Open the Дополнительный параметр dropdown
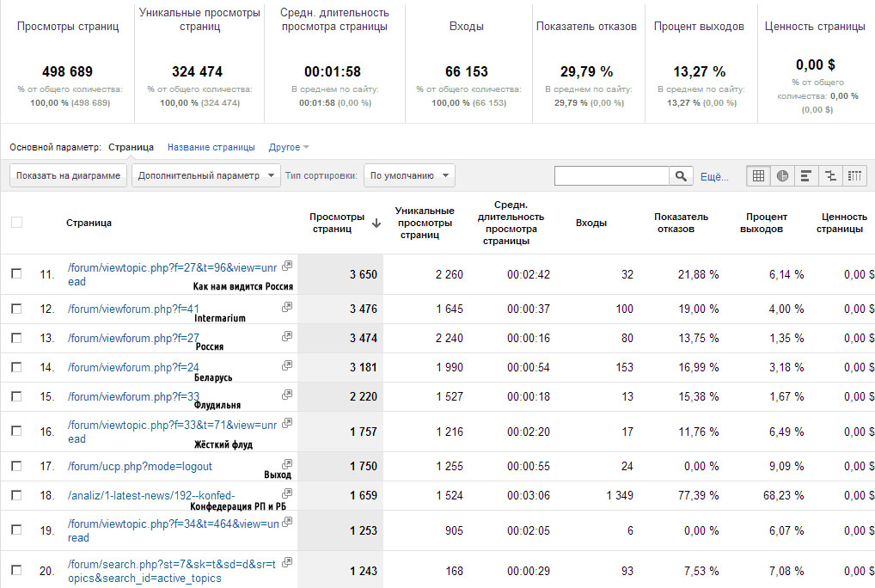Viewport: 875px width, 588px height. coord(206,175)
